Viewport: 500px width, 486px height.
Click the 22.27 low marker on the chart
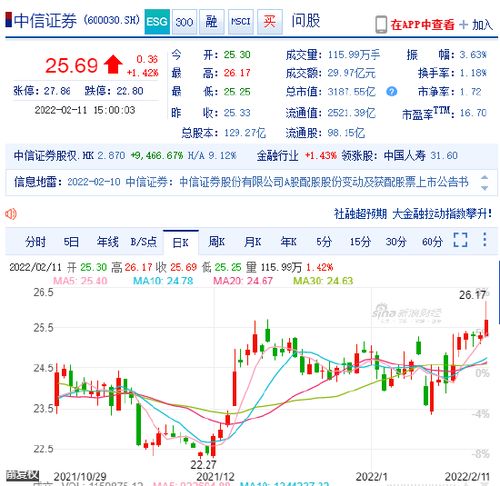click(x=203, y=464)
